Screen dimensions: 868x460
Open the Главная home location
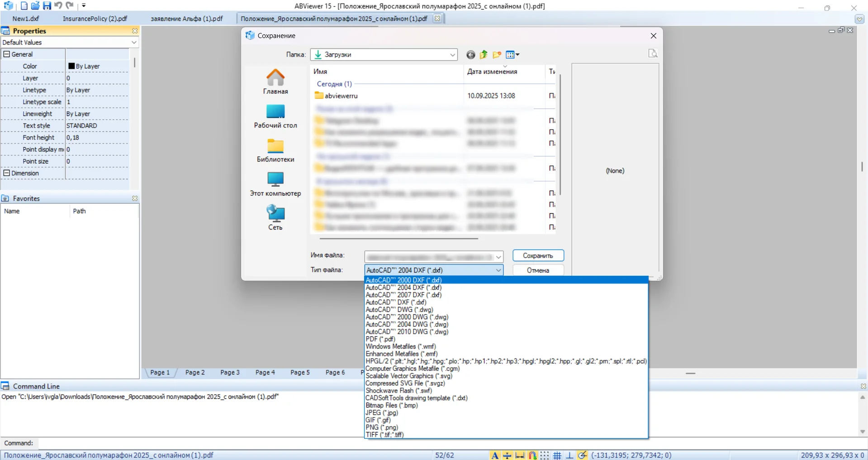coord(275,81)
